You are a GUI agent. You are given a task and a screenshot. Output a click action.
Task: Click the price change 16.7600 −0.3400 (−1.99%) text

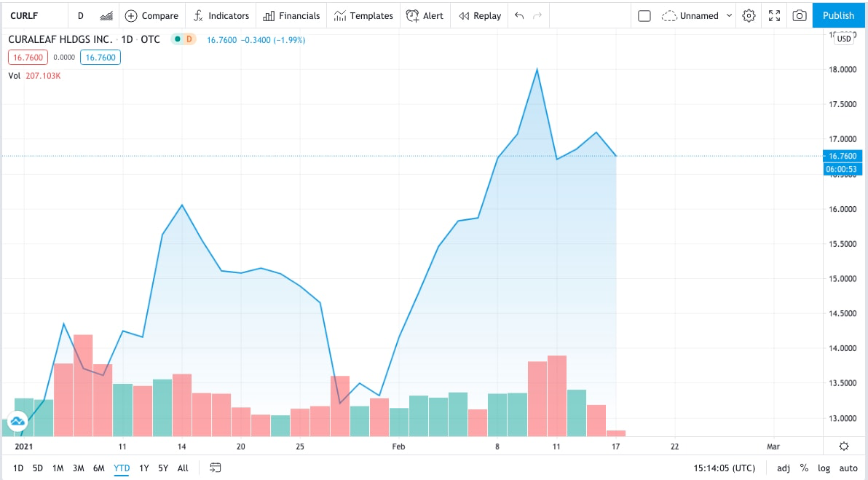pyautogui.click(x=256, y=40)
